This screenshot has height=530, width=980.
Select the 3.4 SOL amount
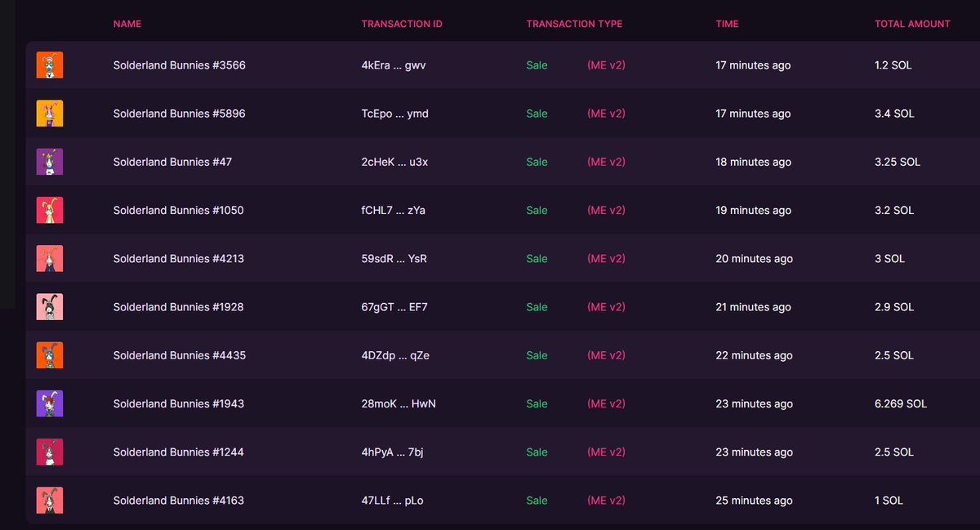pos(894,114)
